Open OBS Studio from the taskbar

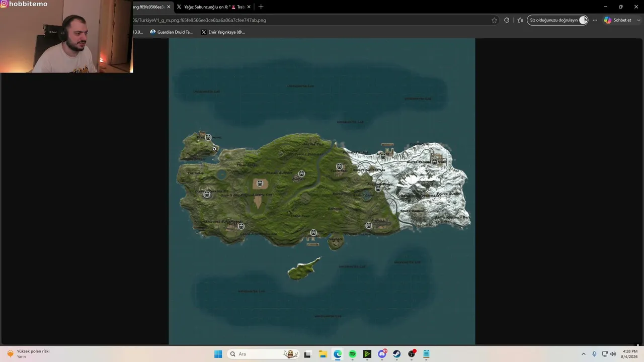point(412,354)
